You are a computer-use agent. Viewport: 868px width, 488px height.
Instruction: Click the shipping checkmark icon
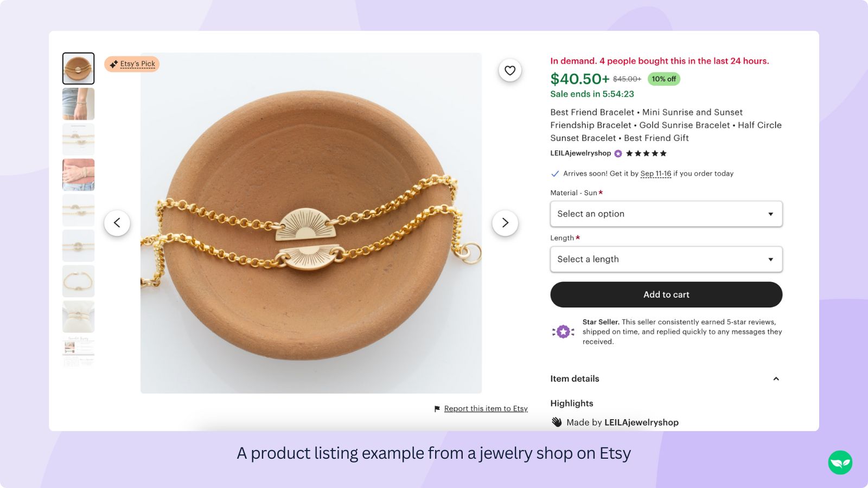click(x=555, y=174)
